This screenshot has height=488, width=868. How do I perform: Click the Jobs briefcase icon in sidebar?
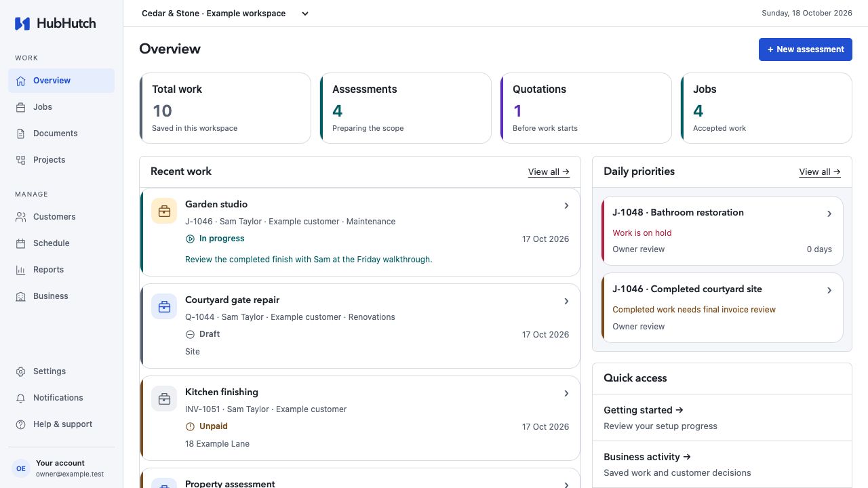tap(20, 107)
